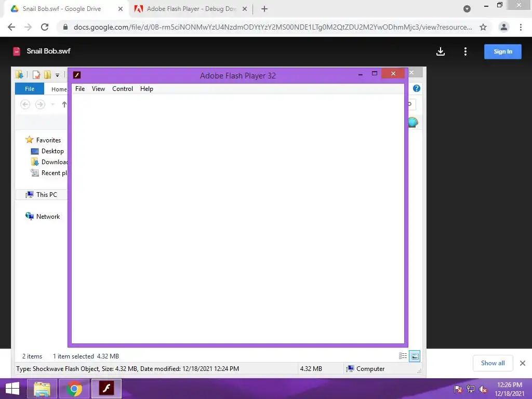532x399 pixels.
Task: Click the Sign in button
Action: (x=502, y=51)
